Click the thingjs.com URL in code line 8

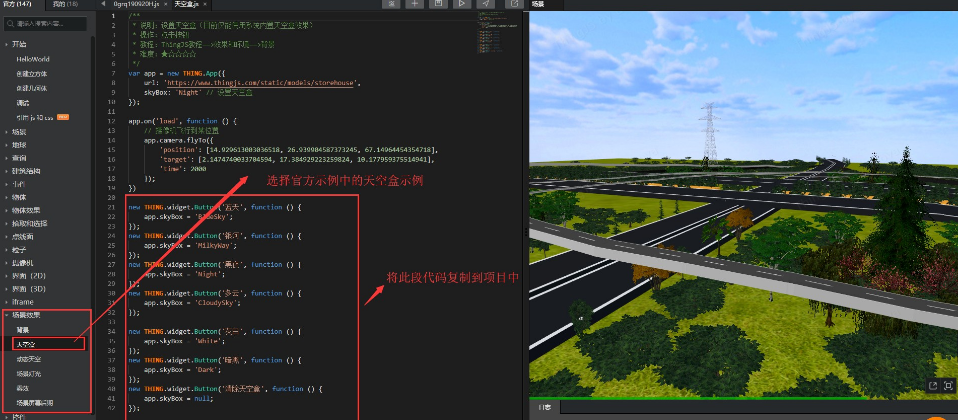(x=261, y=83)
